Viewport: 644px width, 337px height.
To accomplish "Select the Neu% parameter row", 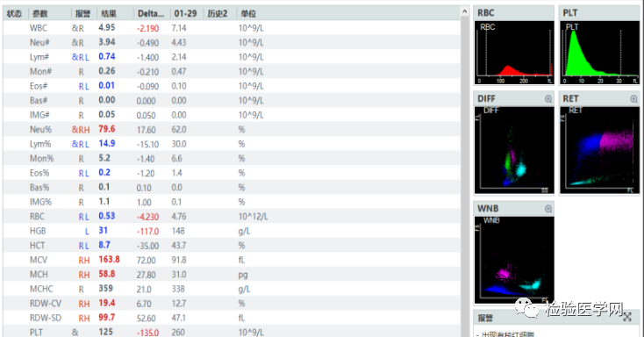I will coord(232,130).
